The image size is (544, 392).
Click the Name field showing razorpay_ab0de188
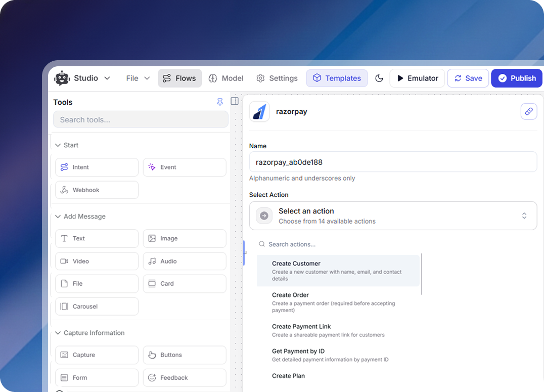393,161
